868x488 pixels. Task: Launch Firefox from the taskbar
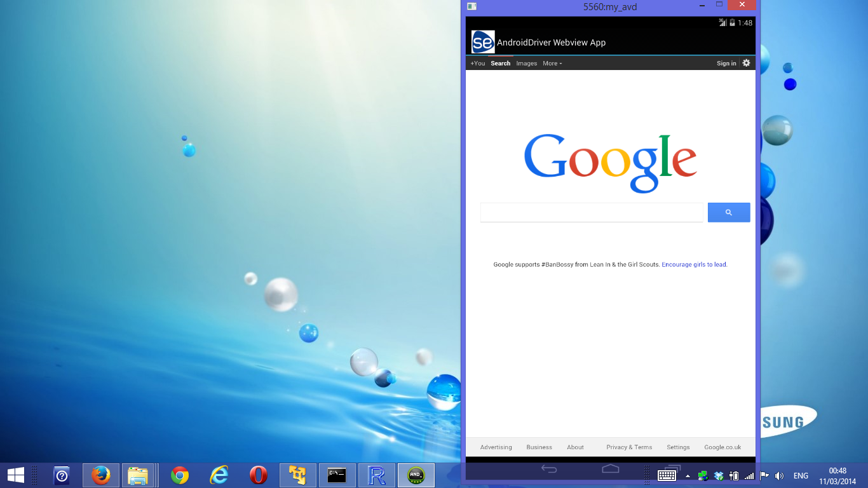click(100, 475)
